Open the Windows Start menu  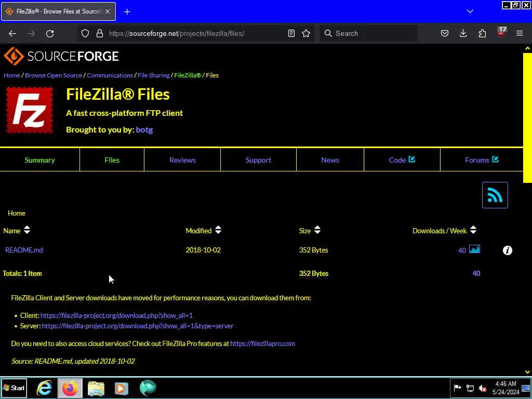[14, 388]
